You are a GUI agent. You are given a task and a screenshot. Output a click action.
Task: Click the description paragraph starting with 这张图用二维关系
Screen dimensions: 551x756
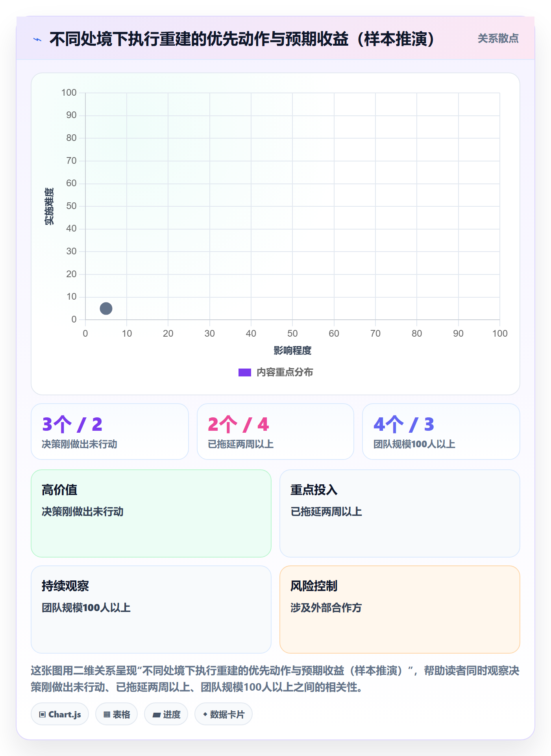point(275,679)
